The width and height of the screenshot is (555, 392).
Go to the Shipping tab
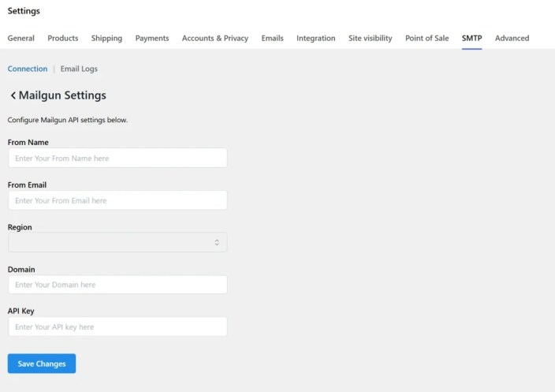[106, 38]
